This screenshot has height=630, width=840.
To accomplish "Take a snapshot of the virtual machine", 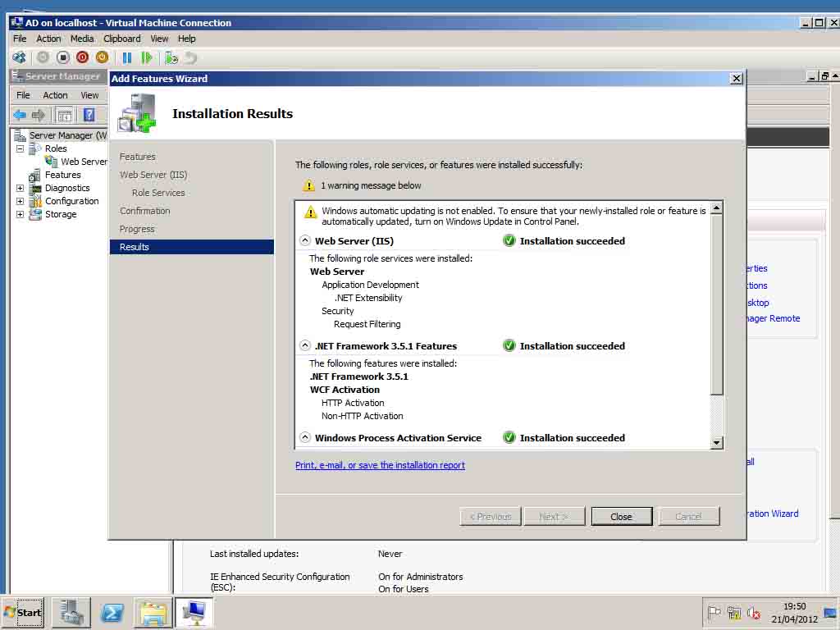I will pyautogui.click(x=171, y=57).
